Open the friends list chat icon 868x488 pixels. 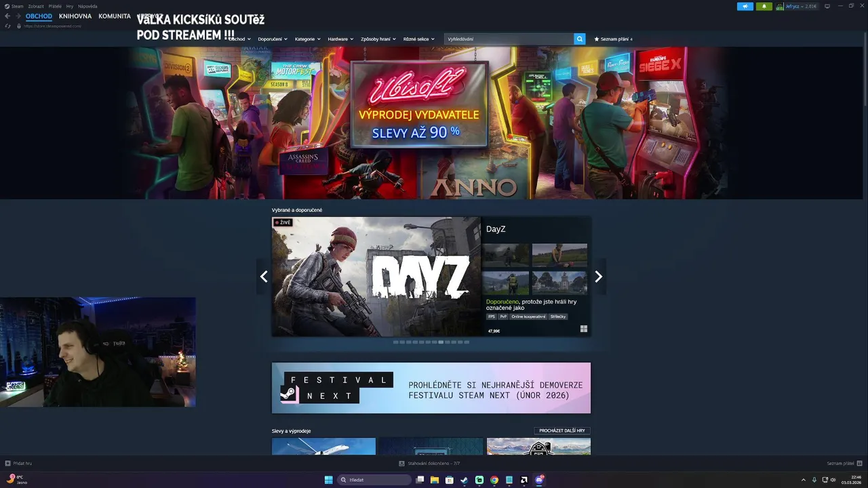pos(859,464)
